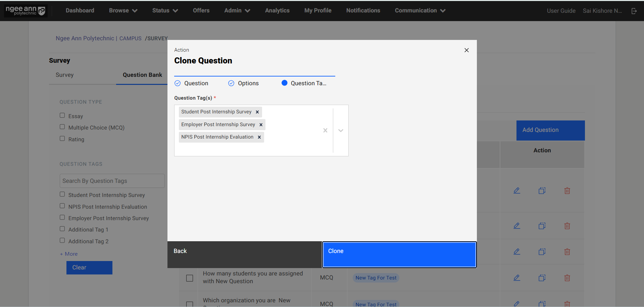Click the first row's delete trash icon
The height and width of the screenshot is (307, 644).
pos(567,191)
